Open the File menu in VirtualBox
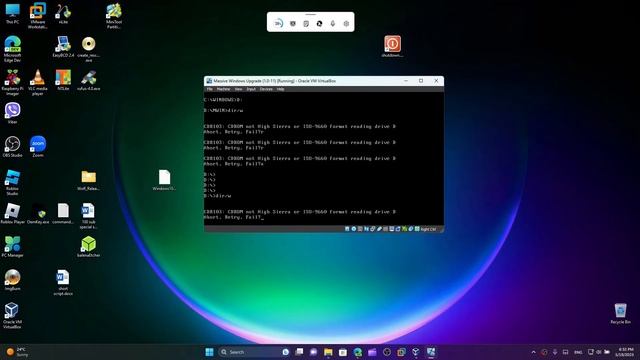 209,89
